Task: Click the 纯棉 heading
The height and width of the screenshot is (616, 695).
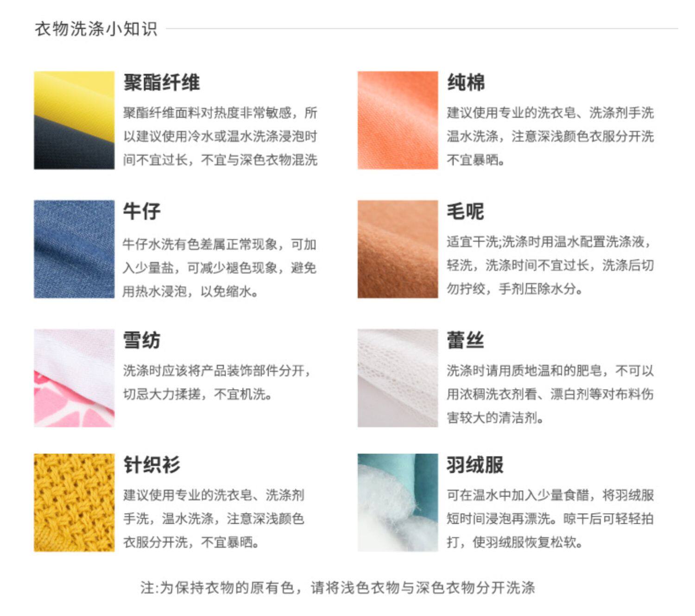Action: click(x=466, y=82)
